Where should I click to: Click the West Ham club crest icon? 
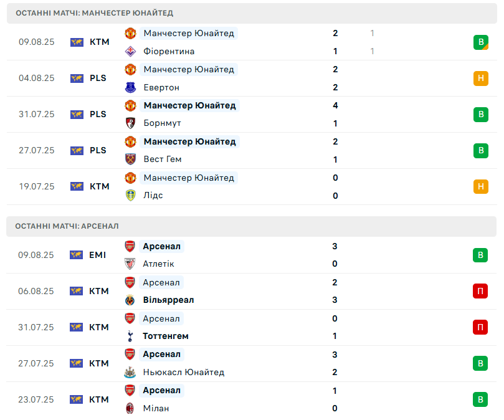click(x=130, y=160)
